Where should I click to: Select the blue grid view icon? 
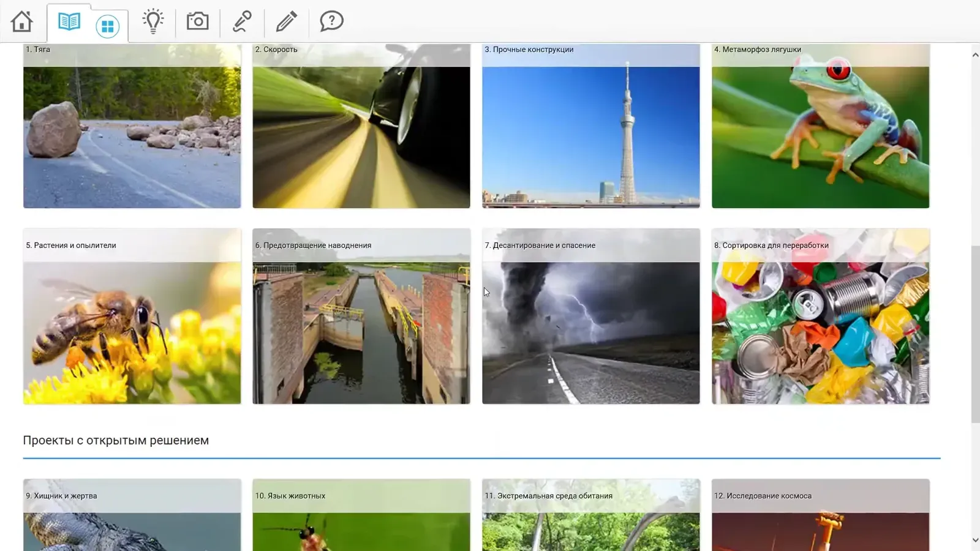tap(107, 26)
